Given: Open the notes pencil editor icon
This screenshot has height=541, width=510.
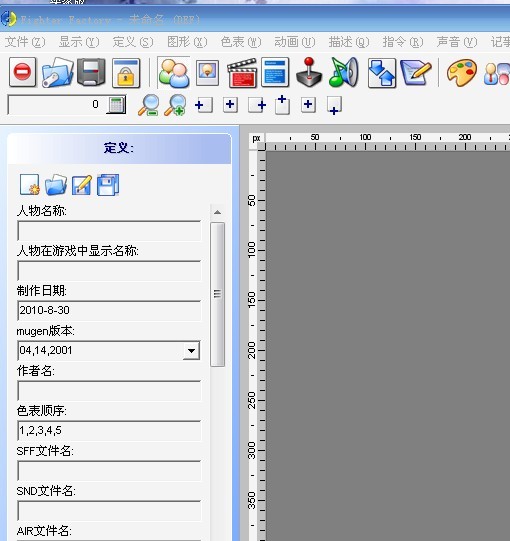Looking at the screenshot, I should point(416,73).
